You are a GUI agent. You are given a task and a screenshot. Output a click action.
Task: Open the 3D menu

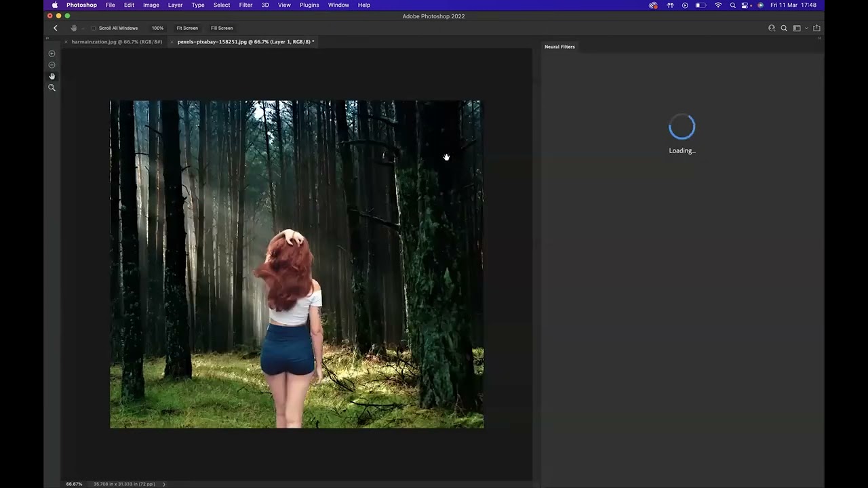[x=265, y=5]
